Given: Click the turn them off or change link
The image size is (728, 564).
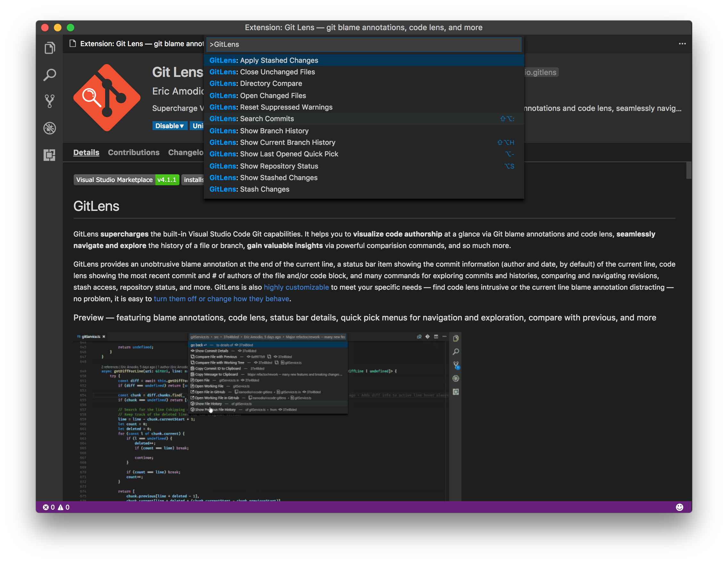Looking at the screenshot, I should click(x=221, y=299).
